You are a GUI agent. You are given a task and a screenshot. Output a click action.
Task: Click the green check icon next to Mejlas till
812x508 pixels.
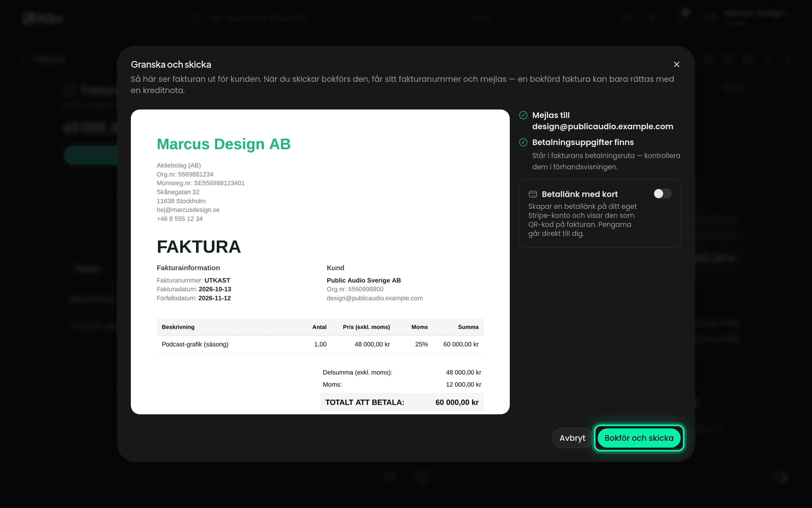[x=523, y=115]
